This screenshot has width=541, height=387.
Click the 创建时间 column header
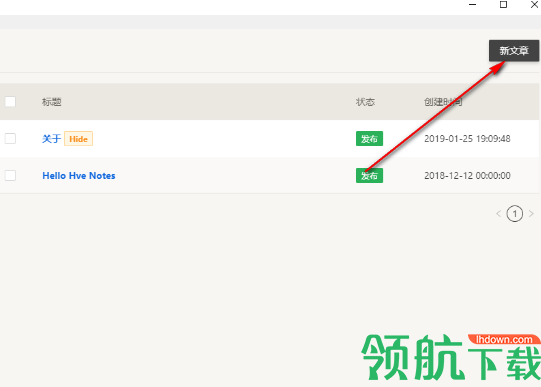(443, 102)
